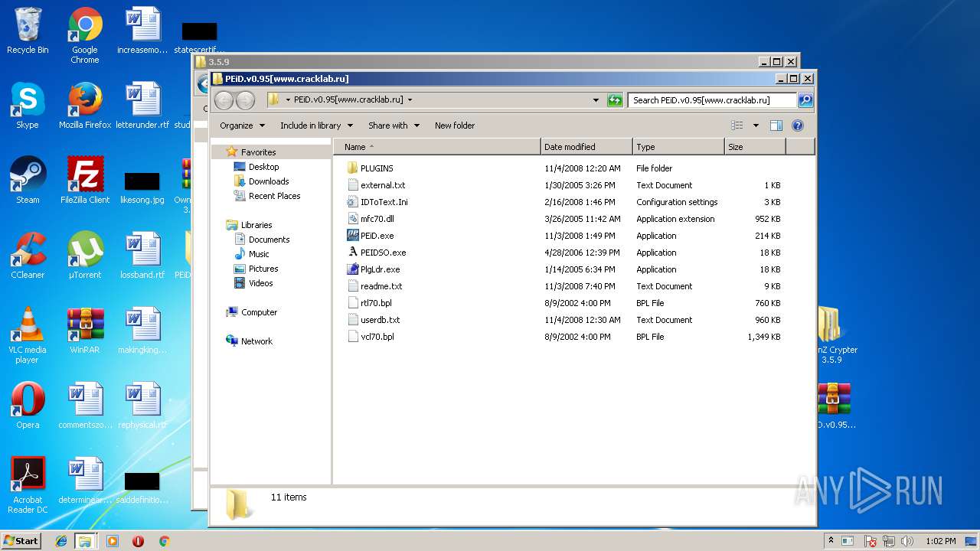This screenshot has width=980, height=551.
Task: Open Recycle Bin desktop icon
Action: click(x=28, y=31)
